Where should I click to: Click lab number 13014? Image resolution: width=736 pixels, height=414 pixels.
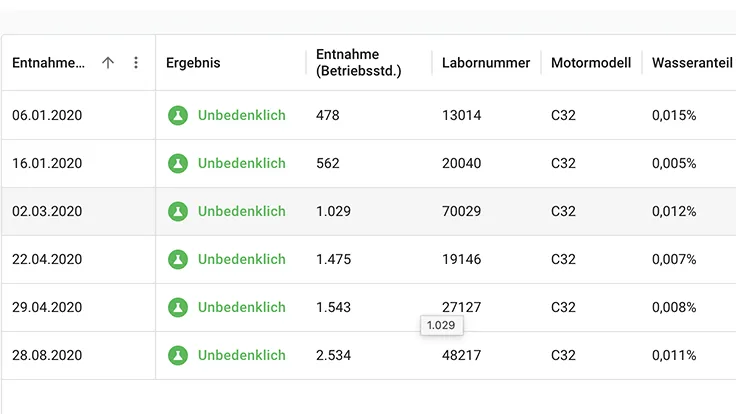[461, 115]
